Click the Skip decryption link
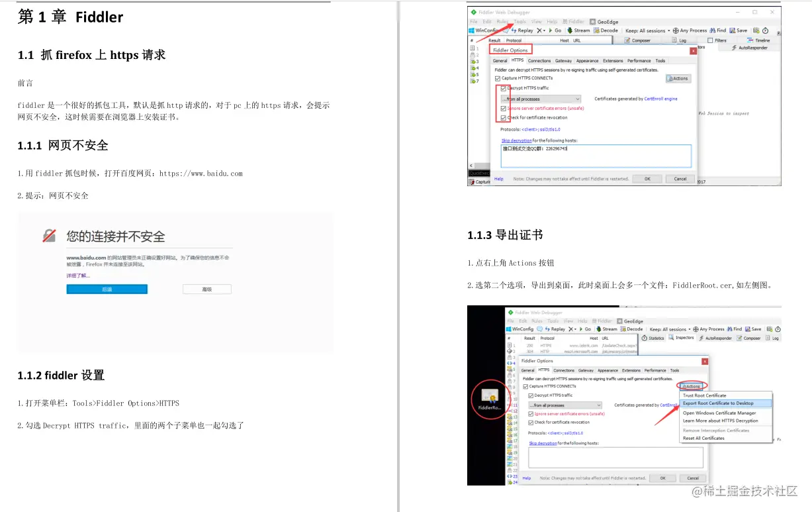Image resolution: width=812 pixels, height=512 pixels. [x=516, y=140]
